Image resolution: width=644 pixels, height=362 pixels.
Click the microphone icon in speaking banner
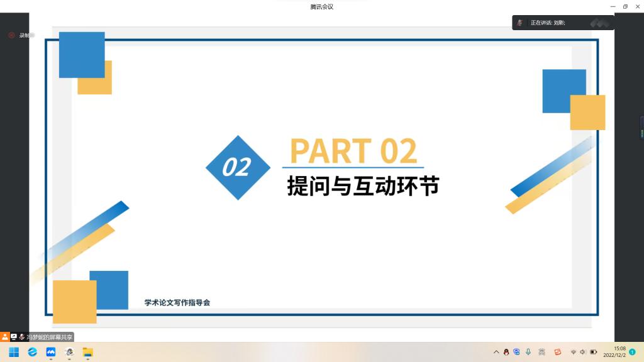click(520, 23)
